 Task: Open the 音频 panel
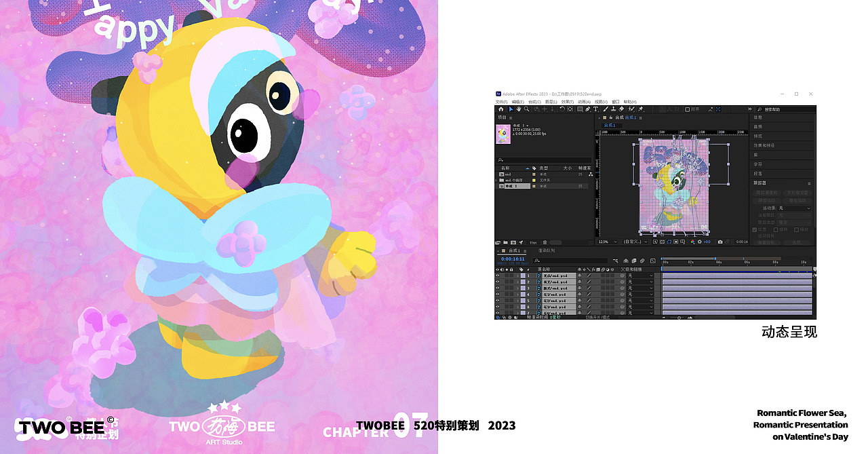click(757, 127)
